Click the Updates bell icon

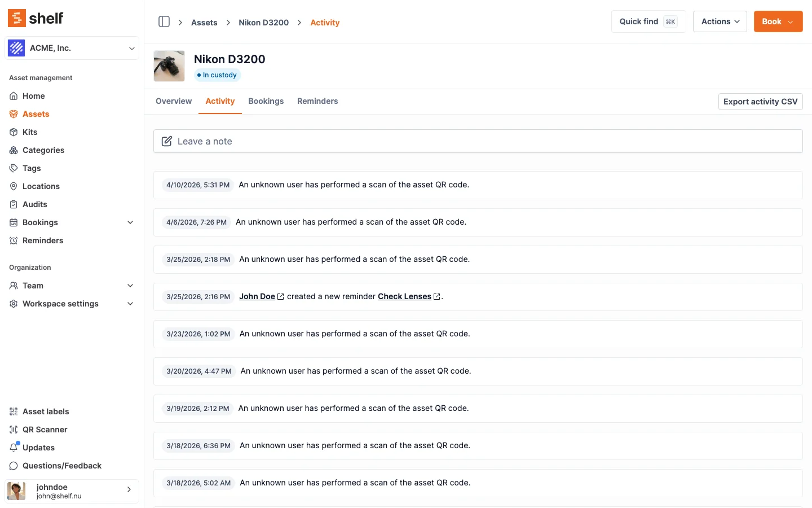14,448
